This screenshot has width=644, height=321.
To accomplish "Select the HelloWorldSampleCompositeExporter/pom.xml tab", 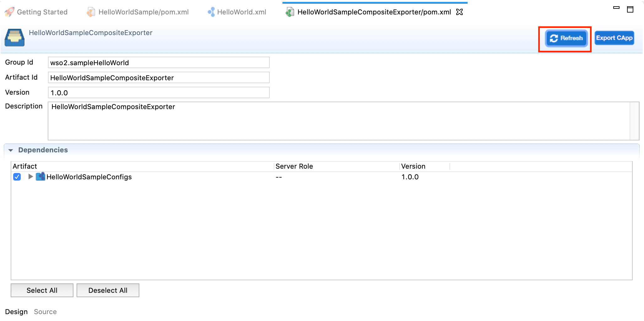I will (x=374, y=12).
